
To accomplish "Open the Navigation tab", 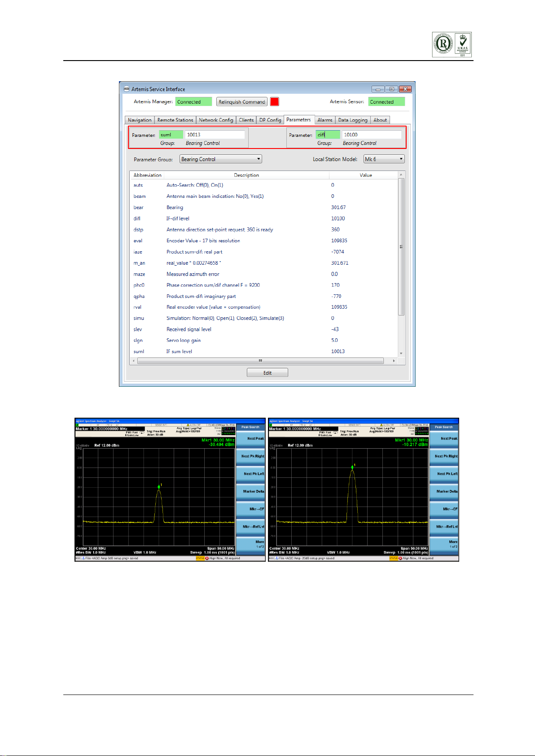I will tap(140, 120).
